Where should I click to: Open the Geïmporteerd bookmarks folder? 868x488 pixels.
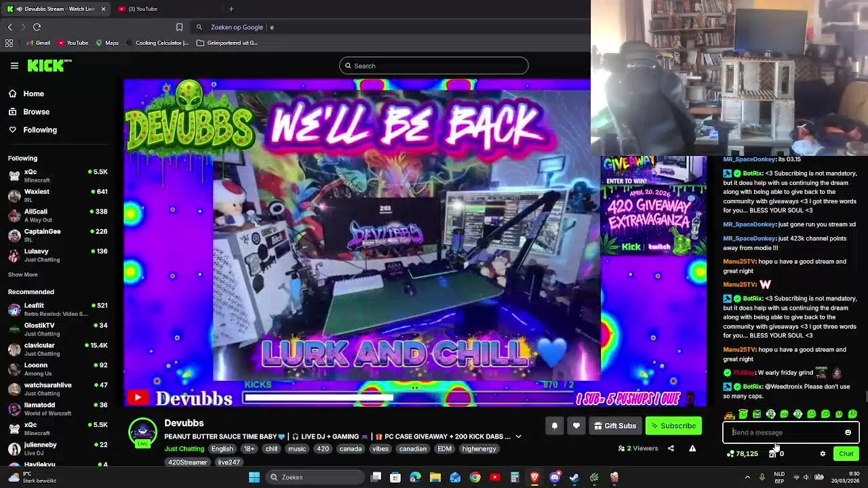(x=227, y=43)
